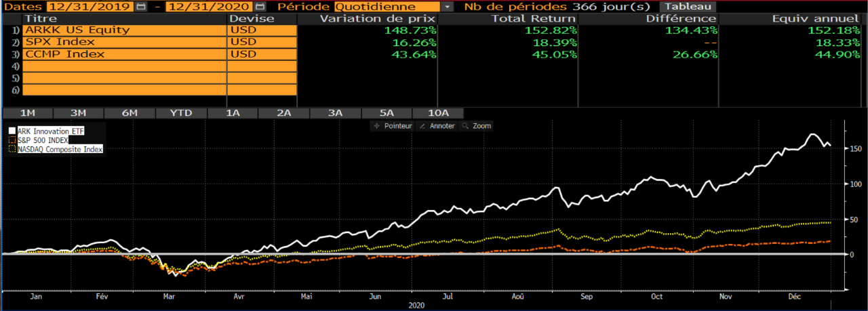Screen dimensions: 868x311
Task: Click the empty title field on row 4
Action: pyautogui.click(x=125, y=66)
